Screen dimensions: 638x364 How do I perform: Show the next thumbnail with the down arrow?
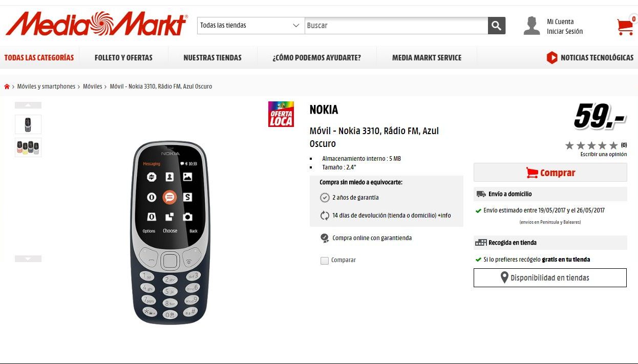[28, 259]
